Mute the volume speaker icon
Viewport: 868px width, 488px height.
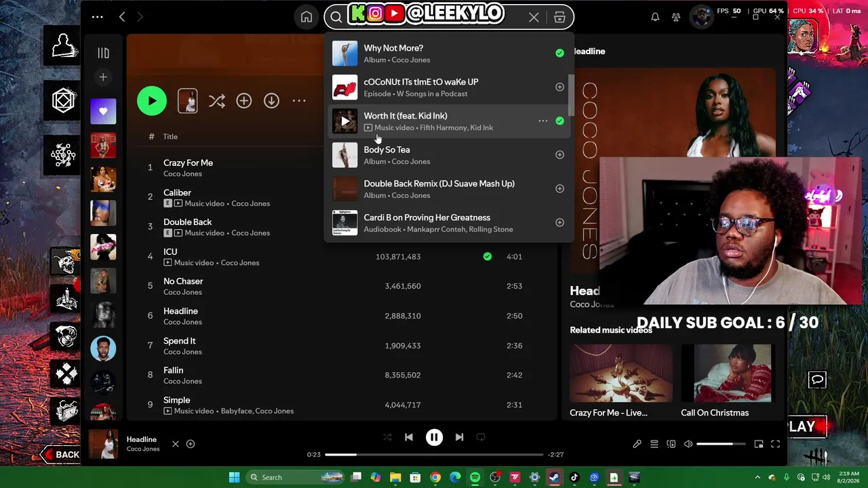coord(688,444)
